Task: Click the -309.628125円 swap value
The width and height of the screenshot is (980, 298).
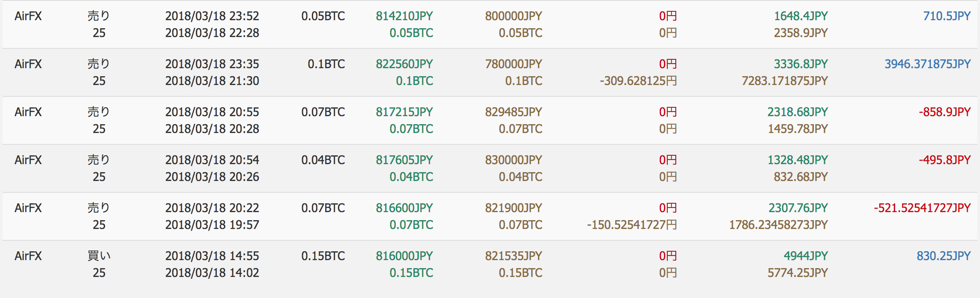Action: 638,81
